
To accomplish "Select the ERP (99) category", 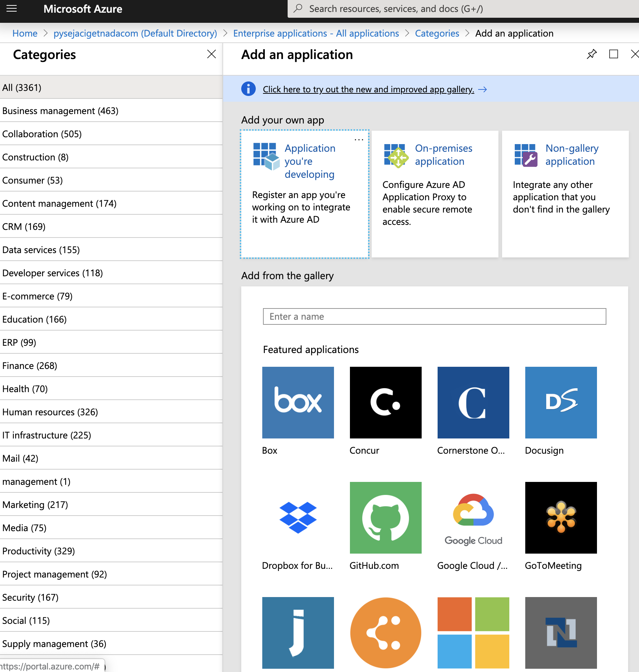I will [x=111, y=343].
